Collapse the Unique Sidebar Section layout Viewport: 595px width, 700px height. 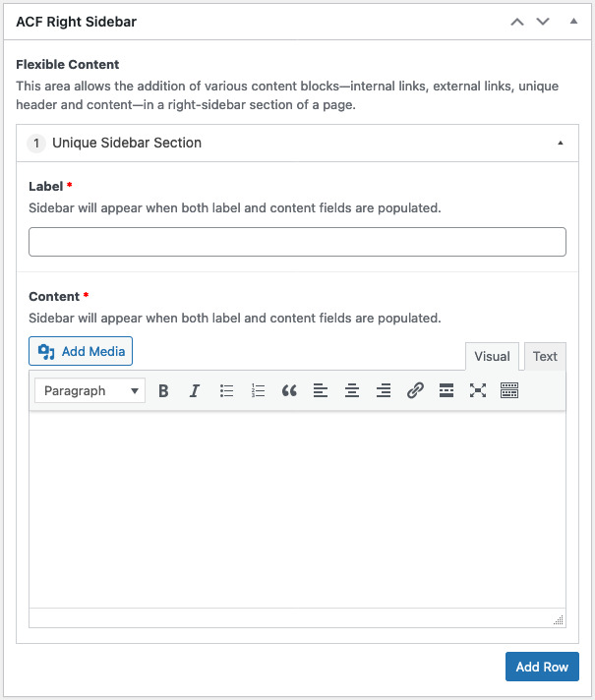pos(561,143)
